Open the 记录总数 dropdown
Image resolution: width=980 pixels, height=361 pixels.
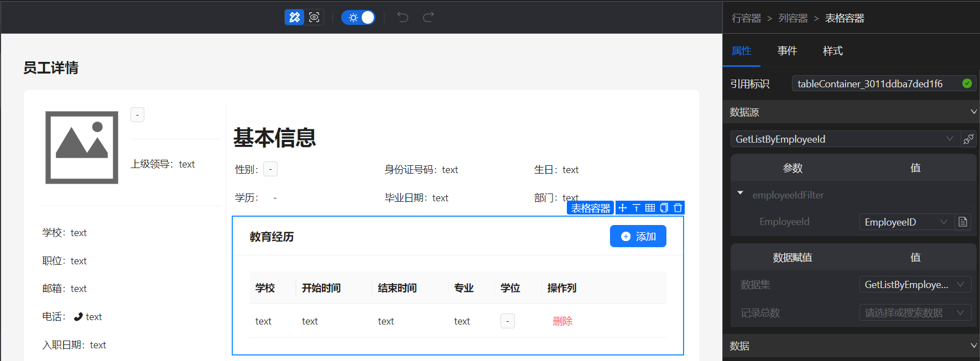(915, 313)
